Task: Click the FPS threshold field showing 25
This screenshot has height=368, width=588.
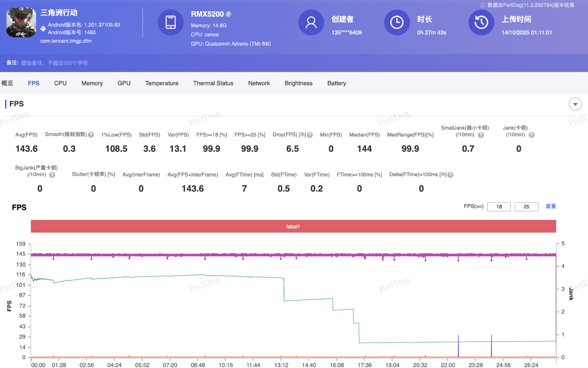Action: pyautogui.click(x=526, y=207)
